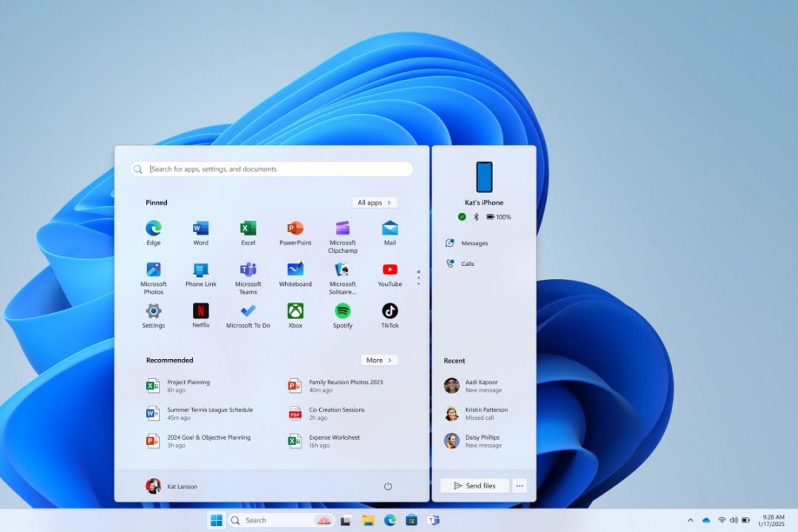Click the power button icon
This screenshot has height=532, width=798.
click(x=388, y=486)
